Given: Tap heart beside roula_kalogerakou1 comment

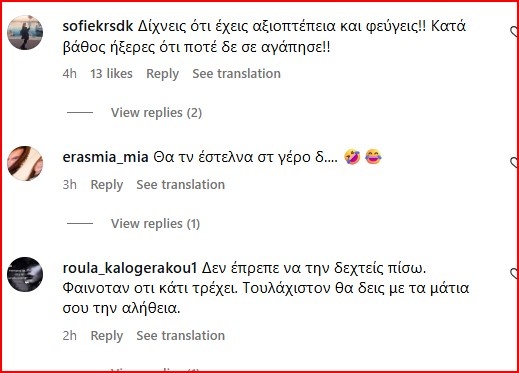Looking at the screenshot, I should click(x=514, y=274).
